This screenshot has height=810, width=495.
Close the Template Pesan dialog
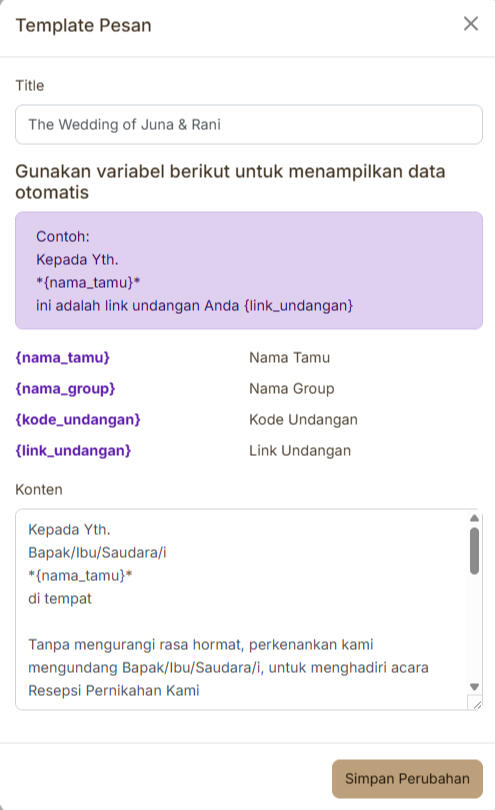471,23
